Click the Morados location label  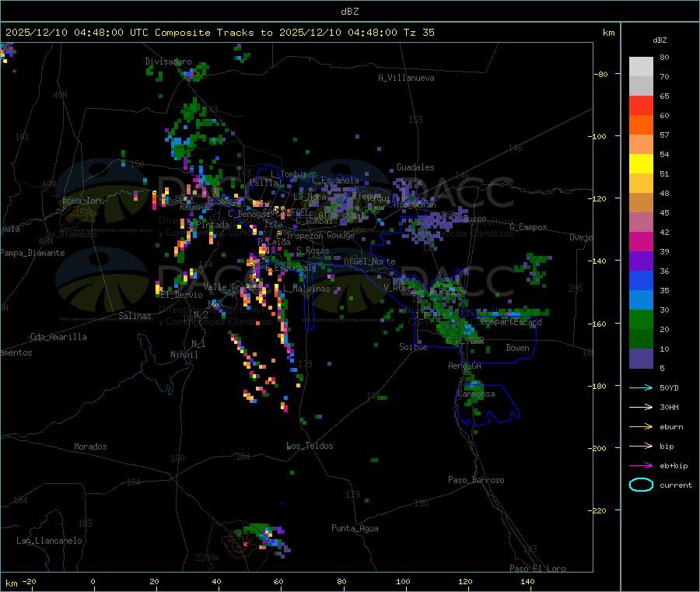(x=90, y=447)
